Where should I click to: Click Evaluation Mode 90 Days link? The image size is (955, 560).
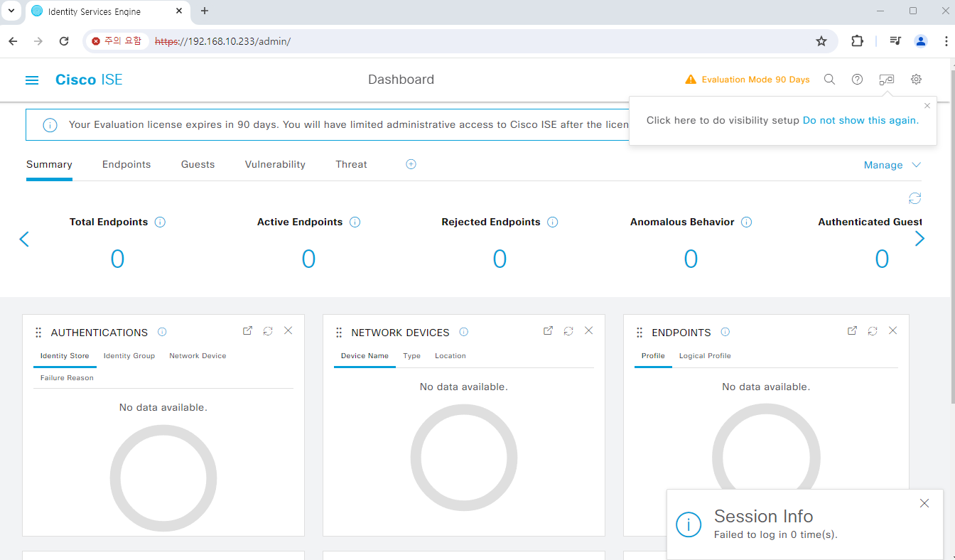click(x=756, y=80)
